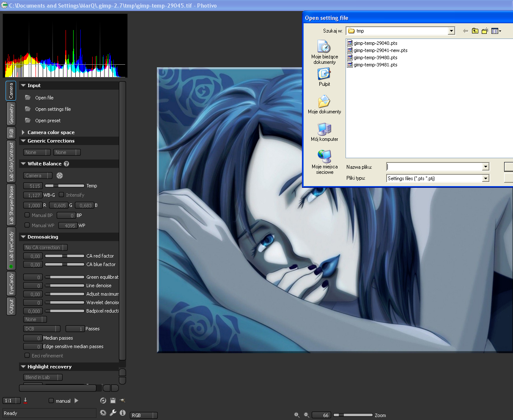Image resolution: width=513 pixels, height=420 pixels.
Task: Click the red underlined download arrow icon
Action: tap(25, 400)
